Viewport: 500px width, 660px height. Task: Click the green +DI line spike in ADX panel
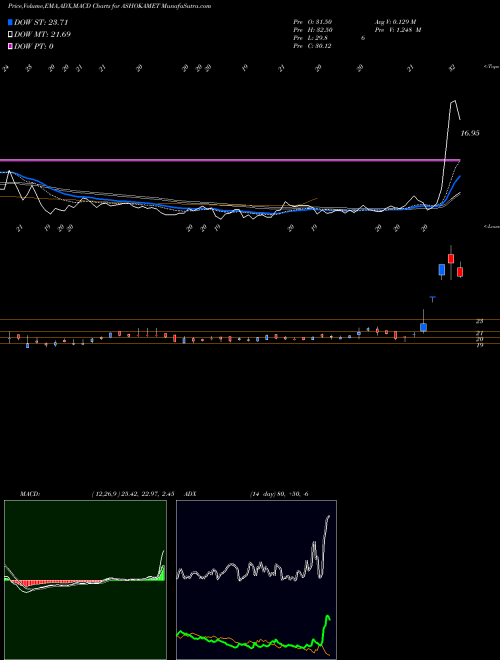click(327, 617)
